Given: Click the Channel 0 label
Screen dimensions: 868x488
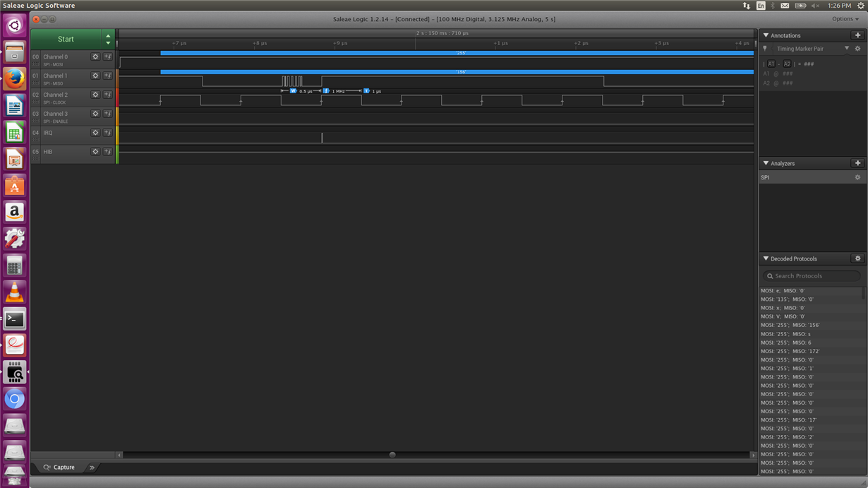Looking at the screenshot, I should click(x=56, y=56).
